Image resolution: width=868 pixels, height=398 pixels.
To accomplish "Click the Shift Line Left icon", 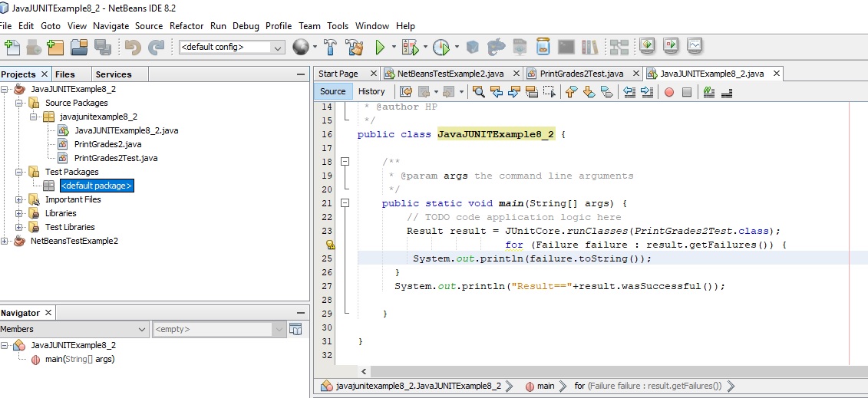I will pyautogui.click(x=629, y=92).
